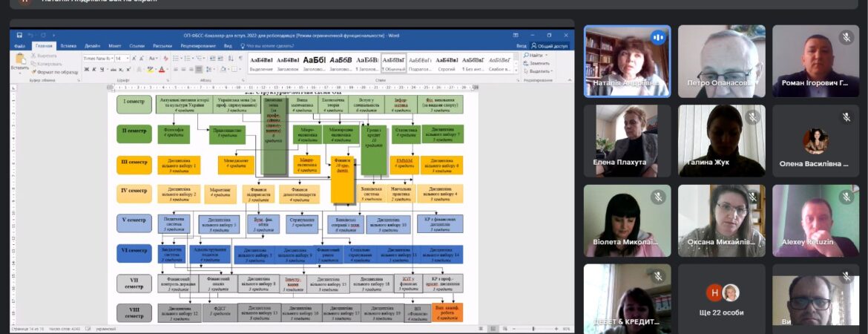Apply the Выделение style
868x334 pixels.
(x=261, y=62)
